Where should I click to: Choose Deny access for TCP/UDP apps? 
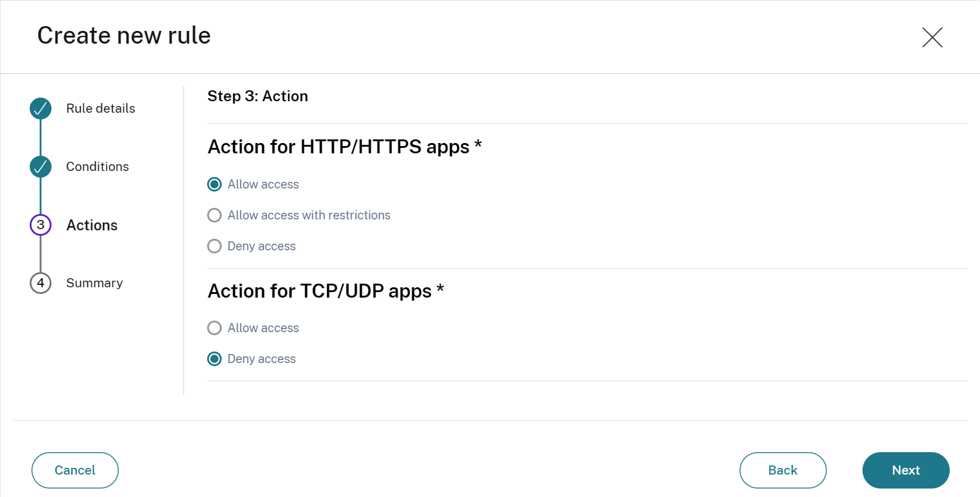pos(214,359)
